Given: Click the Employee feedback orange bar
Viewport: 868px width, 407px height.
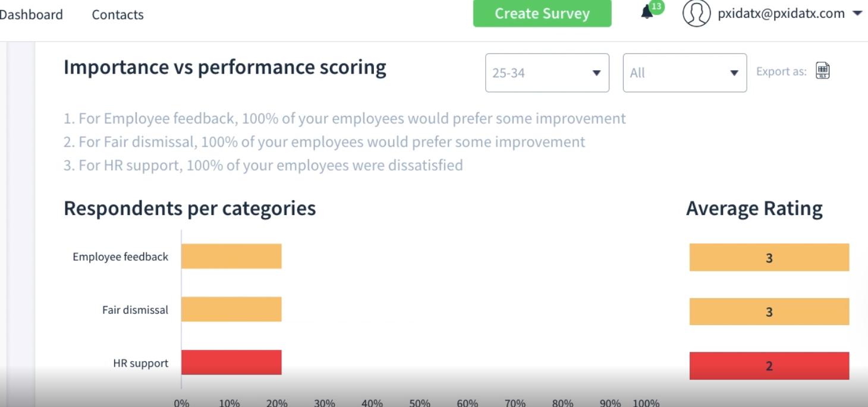Looking at the screenshot, I should pos(231,256).
